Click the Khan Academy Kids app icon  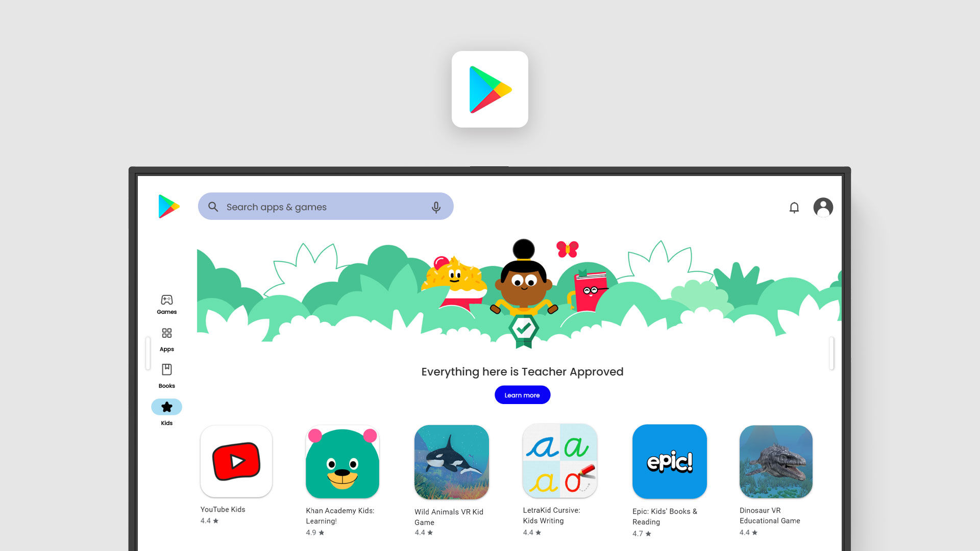tap(342, 462)
